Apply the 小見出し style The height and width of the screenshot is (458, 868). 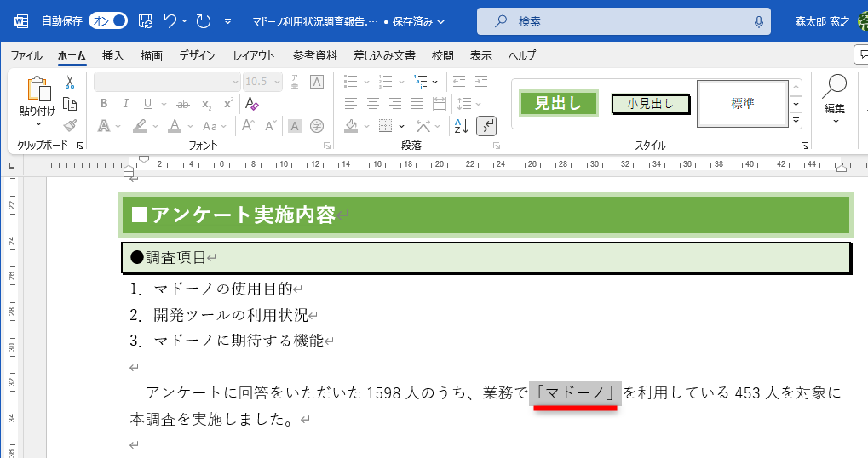[x=651, y=104]
